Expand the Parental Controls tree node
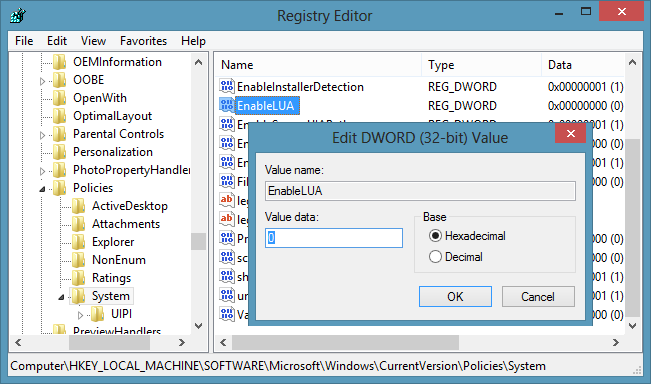This screenshot has height=384, width=651. (42, 135)
